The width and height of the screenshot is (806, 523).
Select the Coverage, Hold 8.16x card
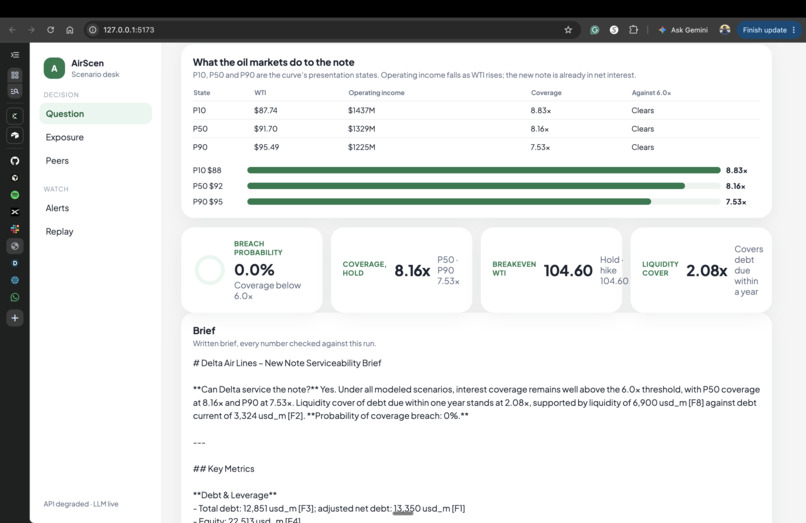(401, 270)
